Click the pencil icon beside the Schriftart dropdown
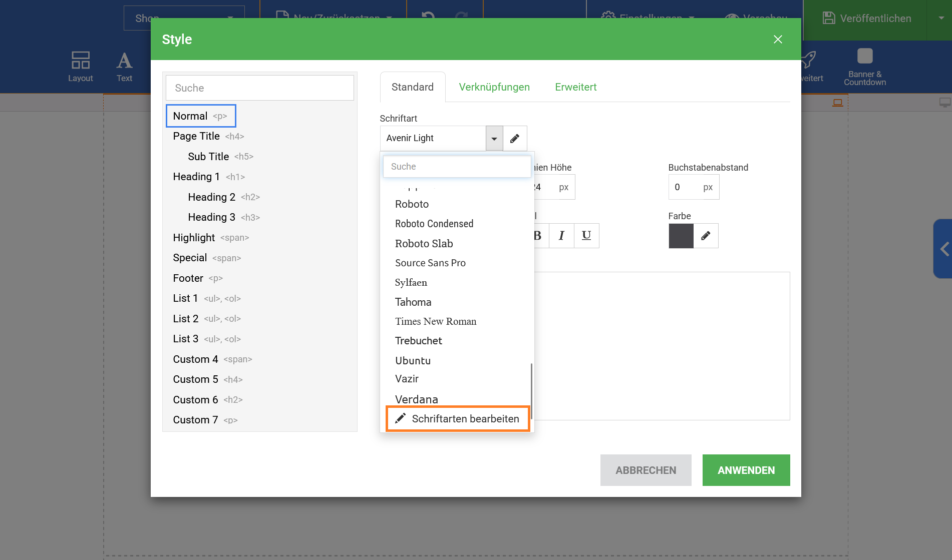 coord(514,138)
